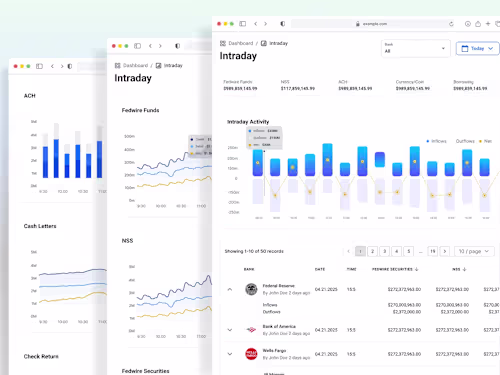Screen dimensions: 500x375
Task: Click Bank of America logo in table
Action: click(251, 330)
